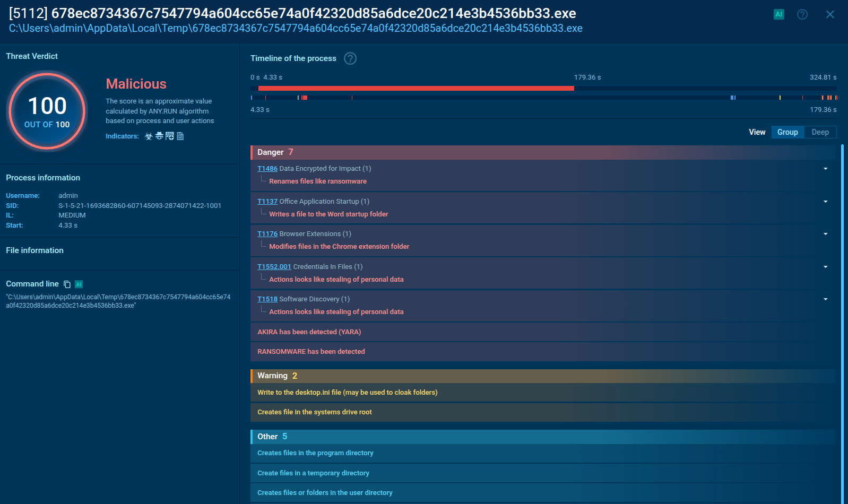The height and width of the screenshot is (504, 848).
Task: Click the SID value S-1-5-21-1693682860
Action: pyautogui.click(x=140, y=206)
